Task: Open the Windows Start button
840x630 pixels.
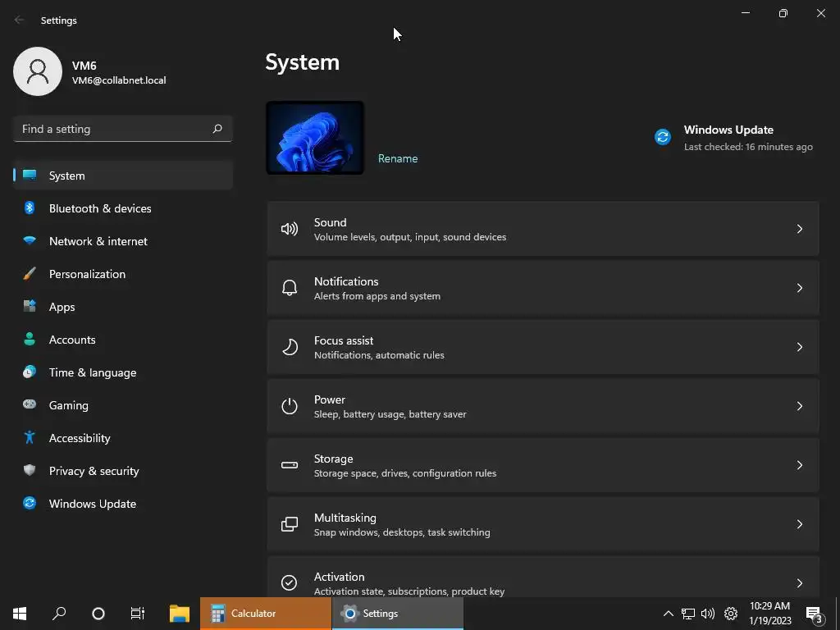Action: pyautogui.click(x=20, y=614)
